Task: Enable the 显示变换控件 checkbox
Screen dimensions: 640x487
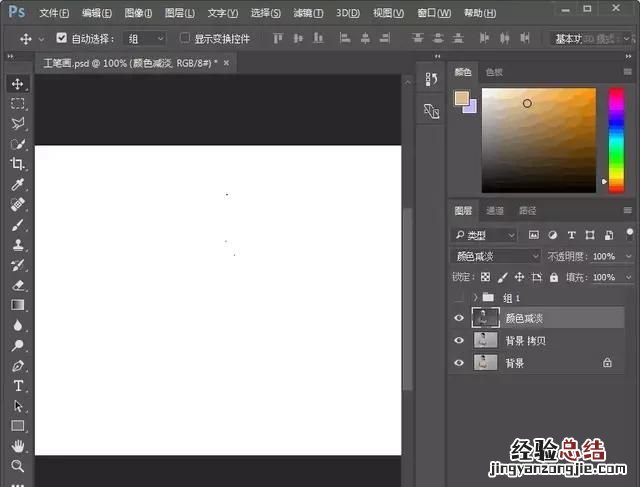Action: pyautogui.click(x=185, y=38)
